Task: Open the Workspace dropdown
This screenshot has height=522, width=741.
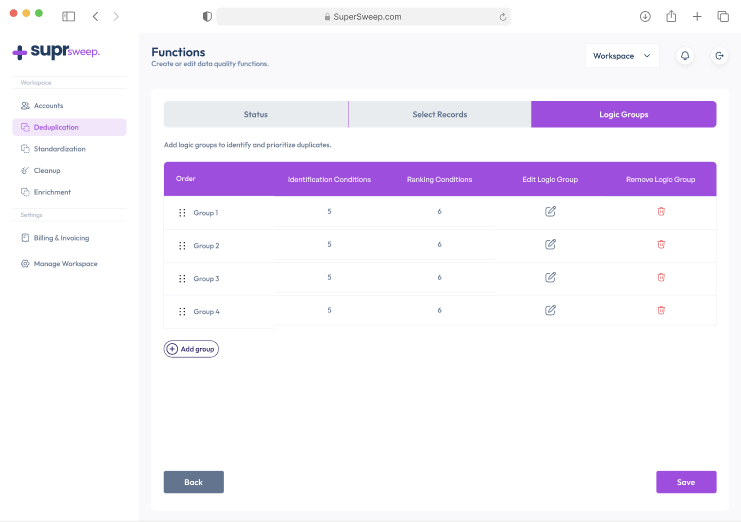Action: 621,56
